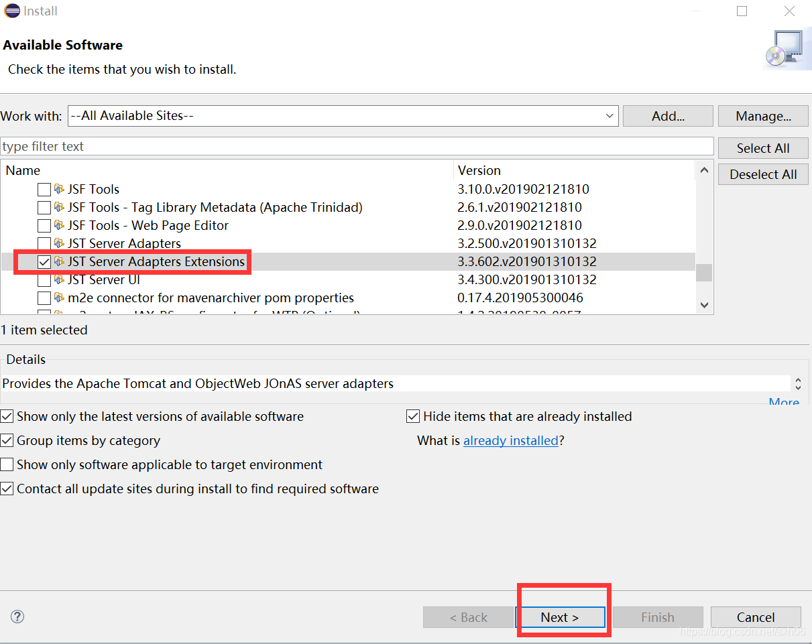This screenshot has height=644, width=812.
Task: Open the More details link
Action: coord(784,401)
